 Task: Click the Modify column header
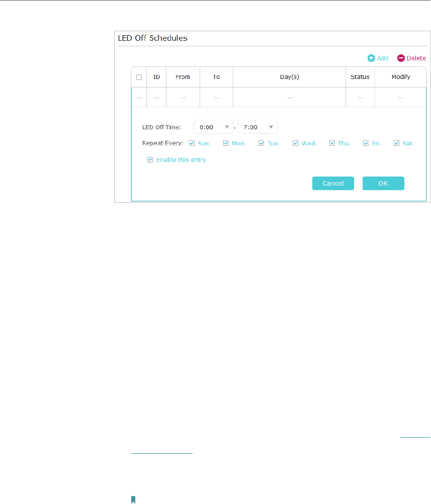[401, 77]
